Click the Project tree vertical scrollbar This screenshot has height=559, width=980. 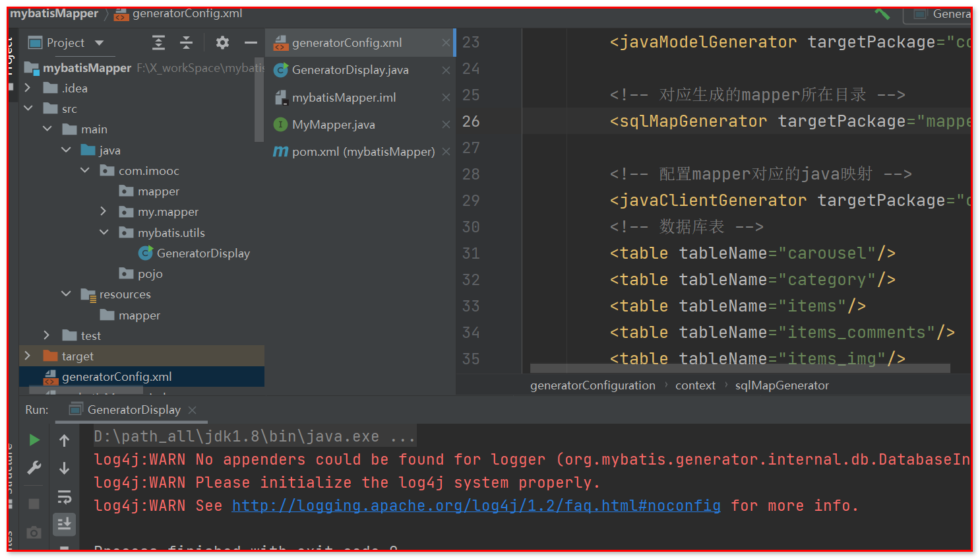(259, 99)
